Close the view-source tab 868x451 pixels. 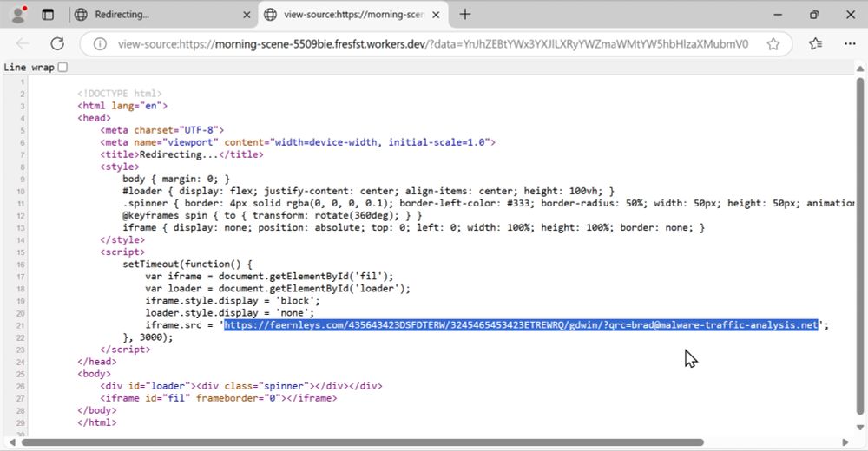point(437,15)
